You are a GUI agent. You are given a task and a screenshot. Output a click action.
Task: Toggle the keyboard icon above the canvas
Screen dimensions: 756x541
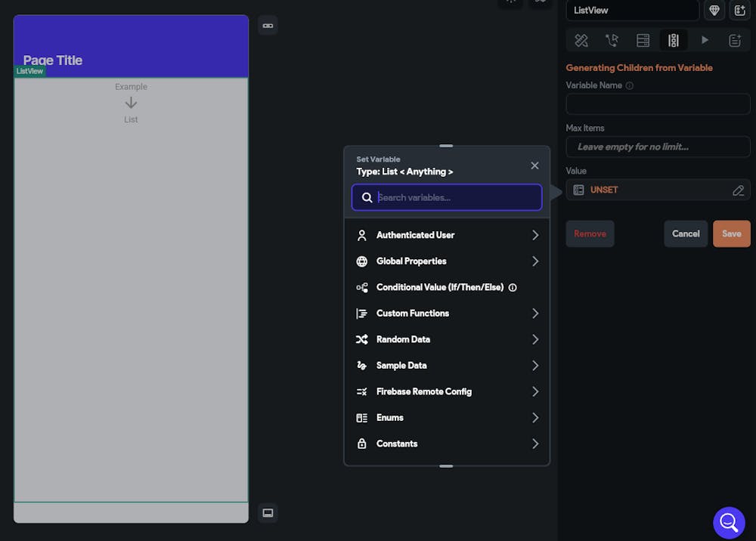(268, 25)
